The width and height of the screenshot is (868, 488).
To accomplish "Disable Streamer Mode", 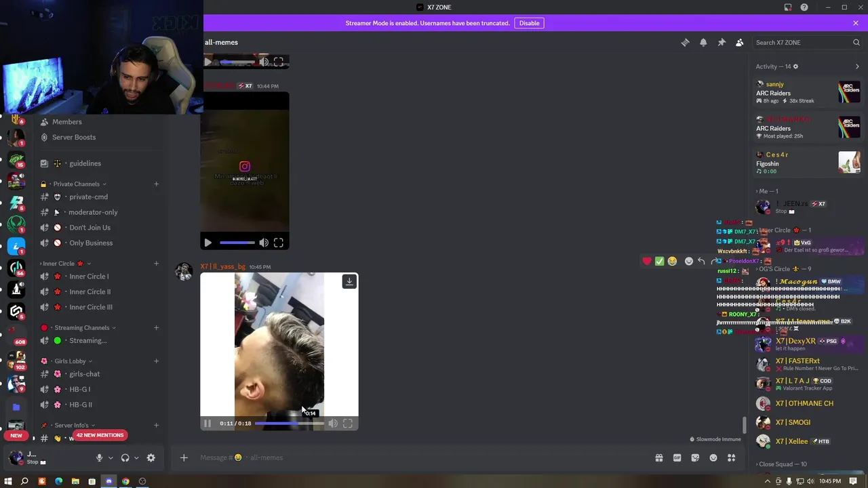I will [x=529, y=23].
